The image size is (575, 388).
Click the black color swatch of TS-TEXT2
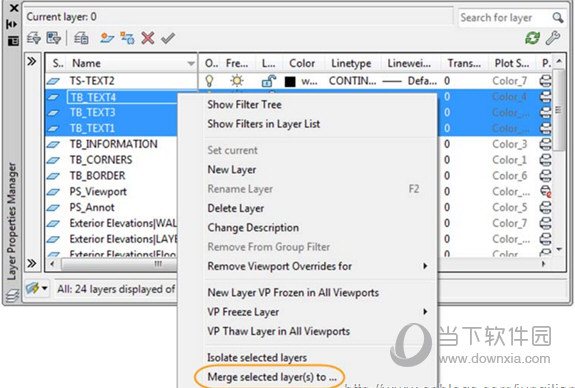290,81
